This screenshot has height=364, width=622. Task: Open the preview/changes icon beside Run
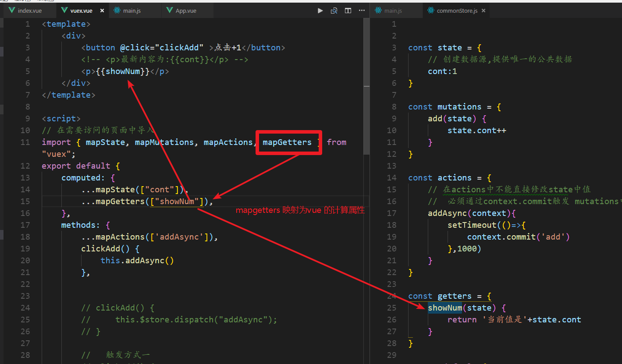pyautogui.click(x=334, y=11)
